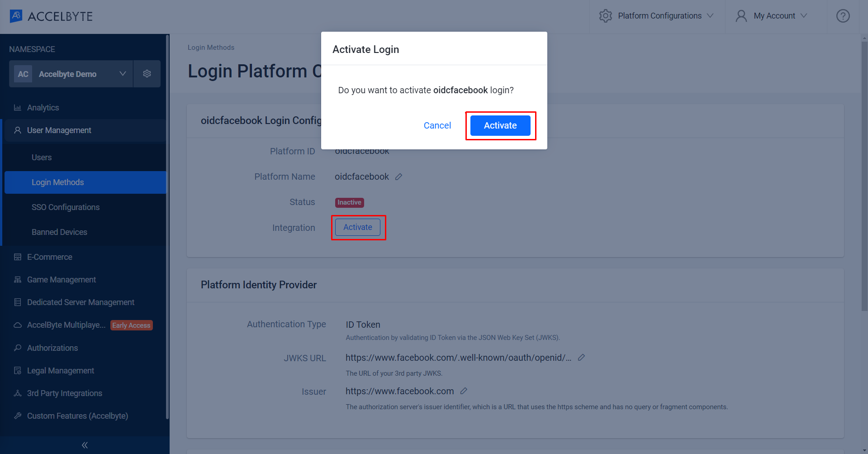This screenshot has width=868, height=454.
Task: Click Platform Identity Provider heading
Action: [x=259, y=285]
